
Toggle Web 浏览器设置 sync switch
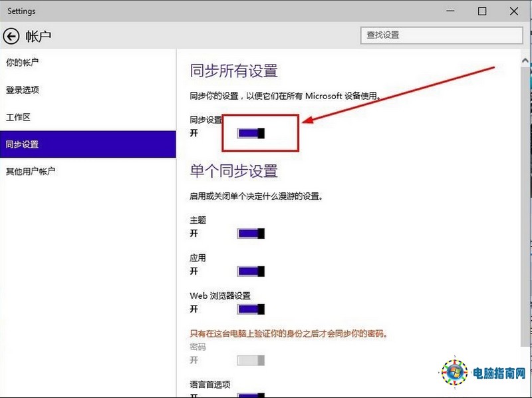pos(251,309)
